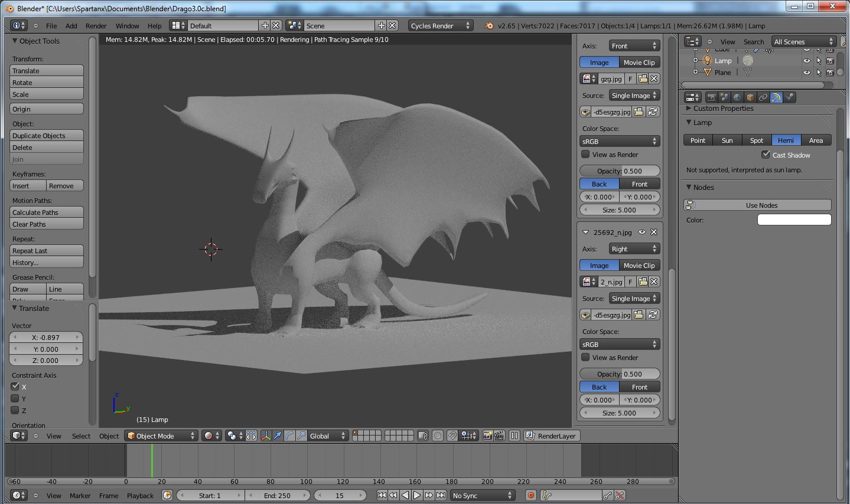Select the scale manipulator icon

[301, 436]
